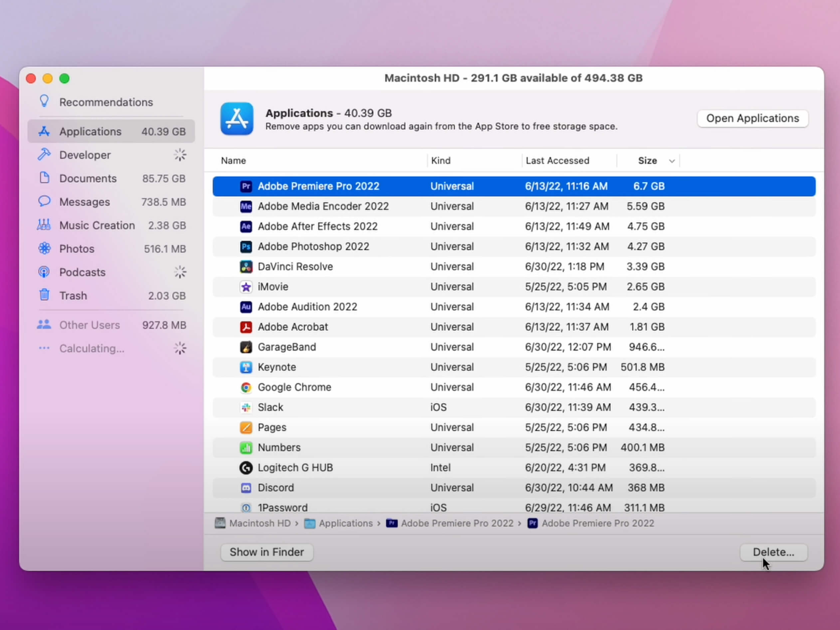
Task: Select the DaVinci Resolve row
Action: click(514, 267)
